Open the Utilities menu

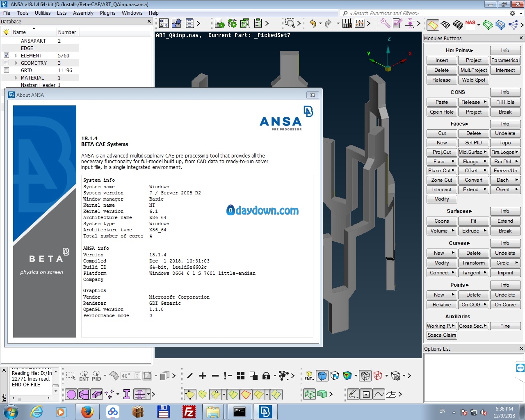(43, 13)
